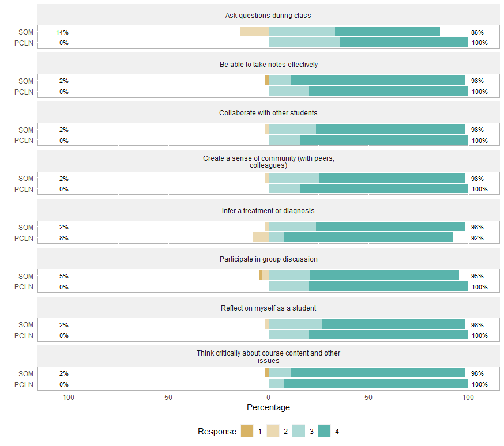Click the tan response 2 segment in SOM Ask questions bar
Image resolution: width=504 pixels, height=446 pixels.
254,32
